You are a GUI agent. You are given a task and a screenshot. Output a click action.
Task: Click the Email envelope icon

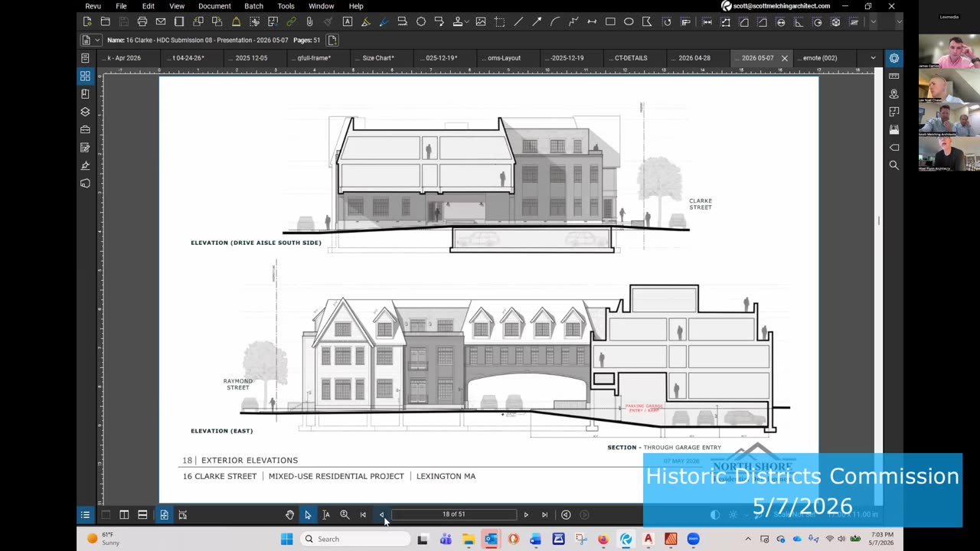pos(161,21)
